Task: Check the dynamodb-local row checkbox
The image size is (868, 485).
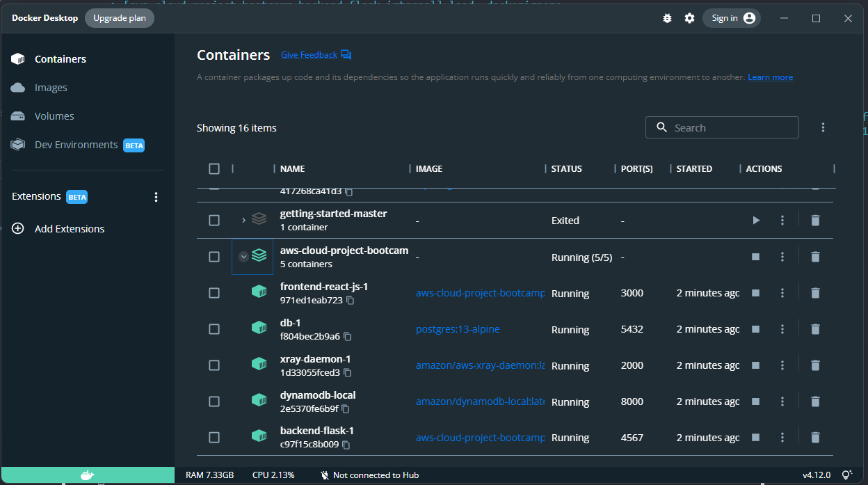Action: 214,401
